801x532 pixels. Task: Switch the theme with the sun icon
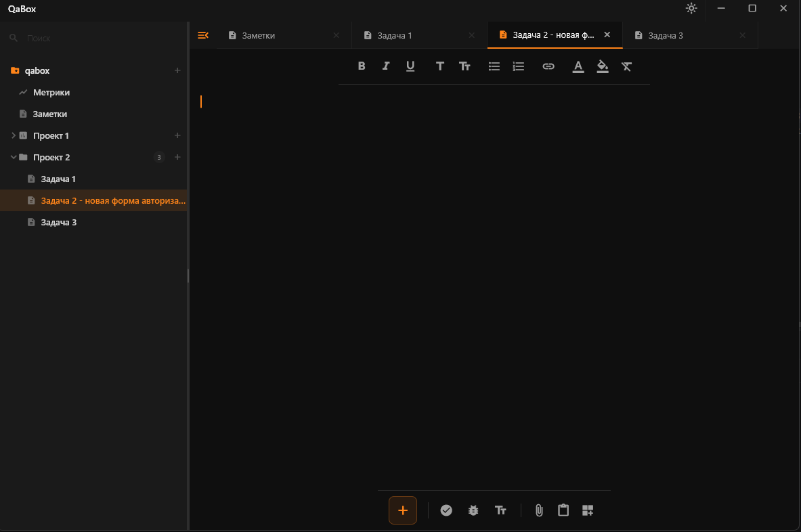[691, 8]
